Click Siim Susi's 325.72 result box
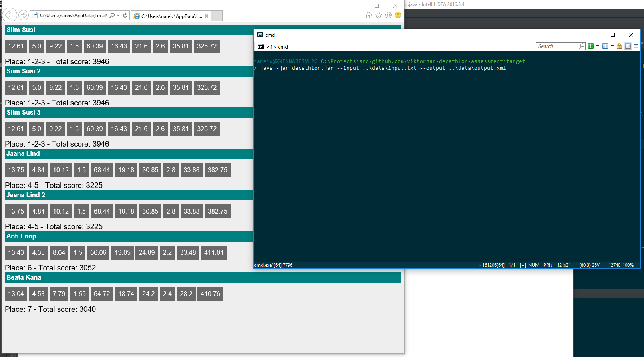This screenshot has height=357, width=644. 207,46
